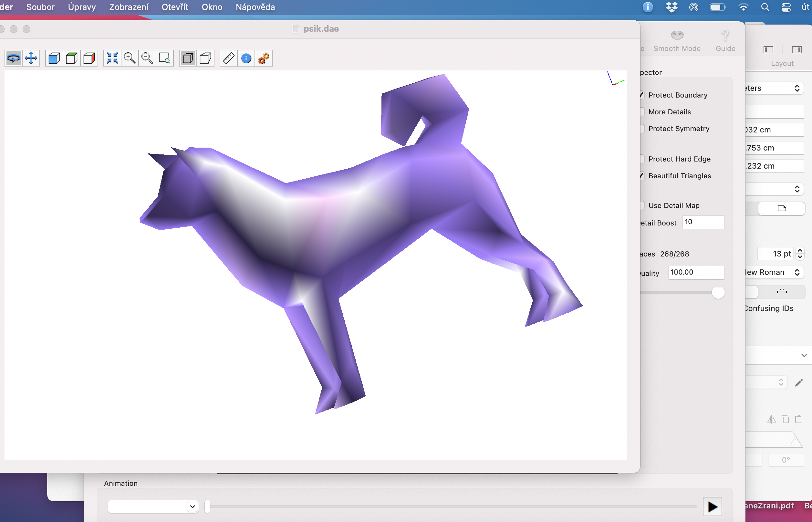Click the Quality value field
Screen dimensions: 812x522
click(696, 272)
